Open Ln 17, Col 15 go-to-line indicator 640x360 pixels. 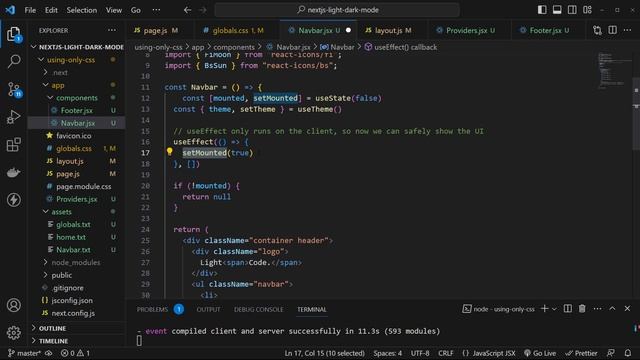(x=324, y=353)
